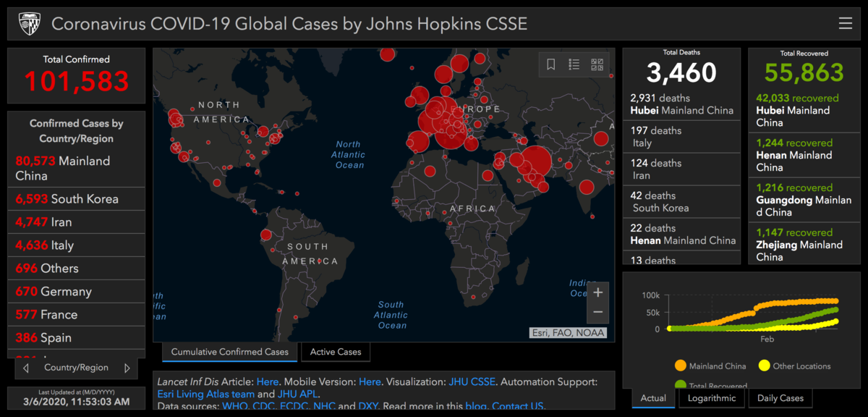This screenshot has width=868, height=417.
Task: Click the Total Recovered 55,863 figure
Action: (x=804, y=72)
